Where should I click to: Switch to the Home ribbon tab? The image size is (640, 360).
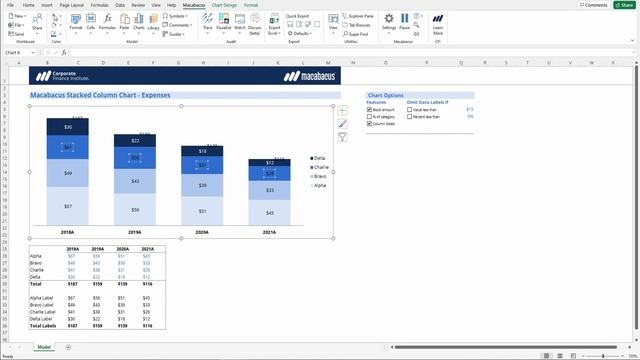click(29, 5)
